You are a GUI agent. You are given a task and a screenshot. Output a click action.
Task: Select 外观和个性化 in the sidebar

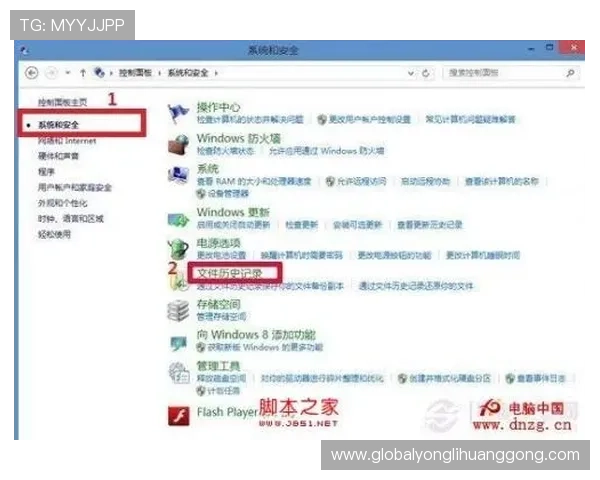point(62,203)
